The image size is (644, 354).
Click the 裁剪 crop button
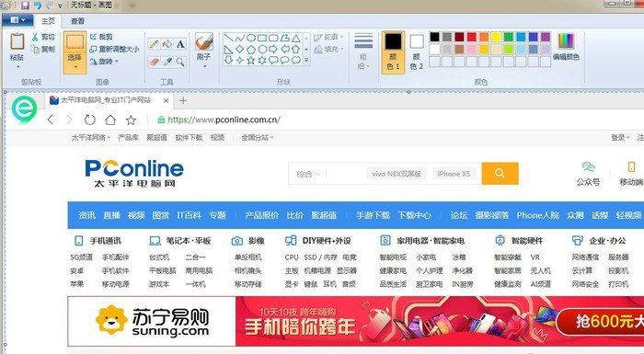tap(101, 37)
